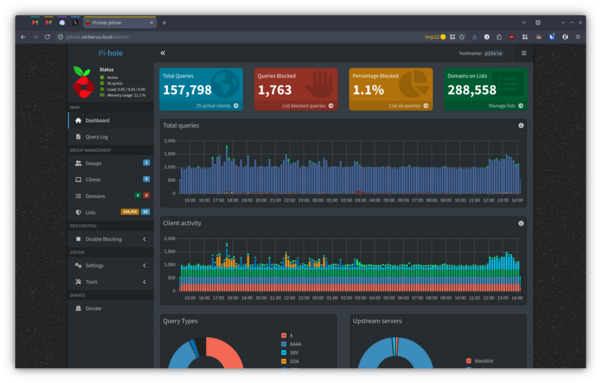Expand the Disable Blocking submenu chevron
Screen dimensions: 601x383
tap(145, 239)
